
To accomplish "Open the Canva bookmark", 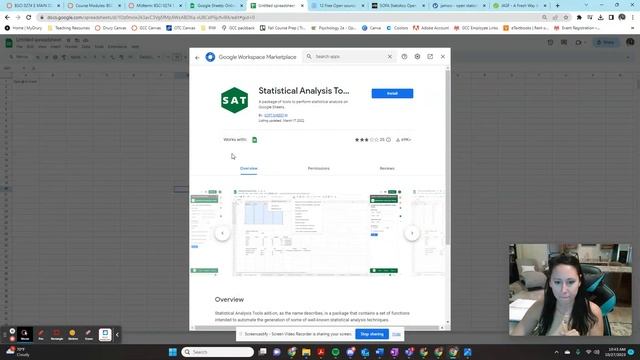I will [371, 28].
